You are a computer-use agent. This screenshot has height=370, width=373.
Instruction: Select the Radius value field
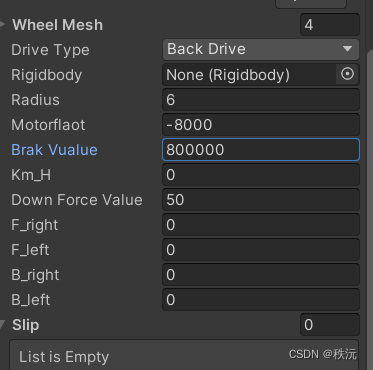click(x=261, y=99)
